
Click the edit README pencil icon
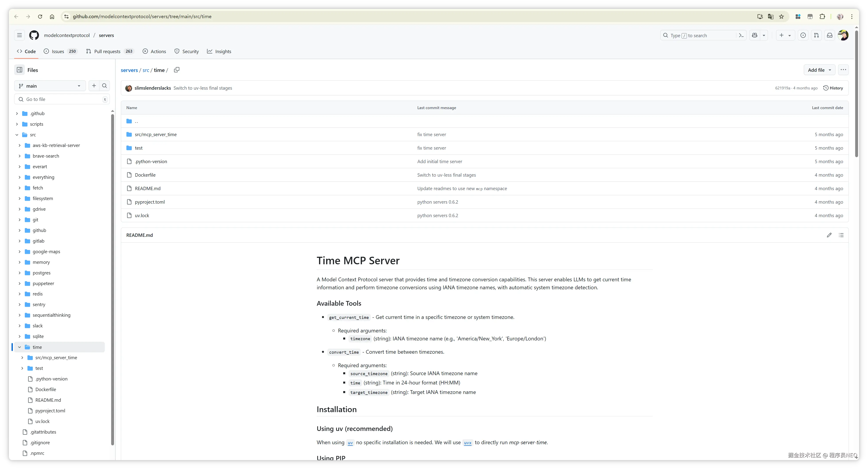829,235
